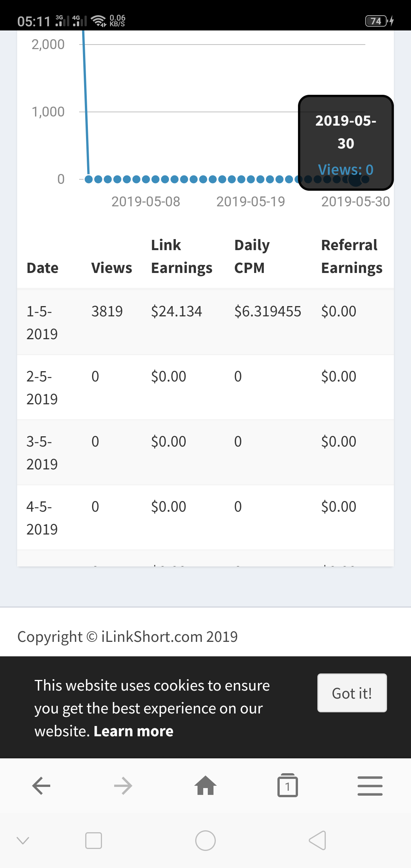Image resolution: width=411 pixels, height=868 pixels.
Task: Tap the Referral Earnings column header
Action: click(351, 257)
